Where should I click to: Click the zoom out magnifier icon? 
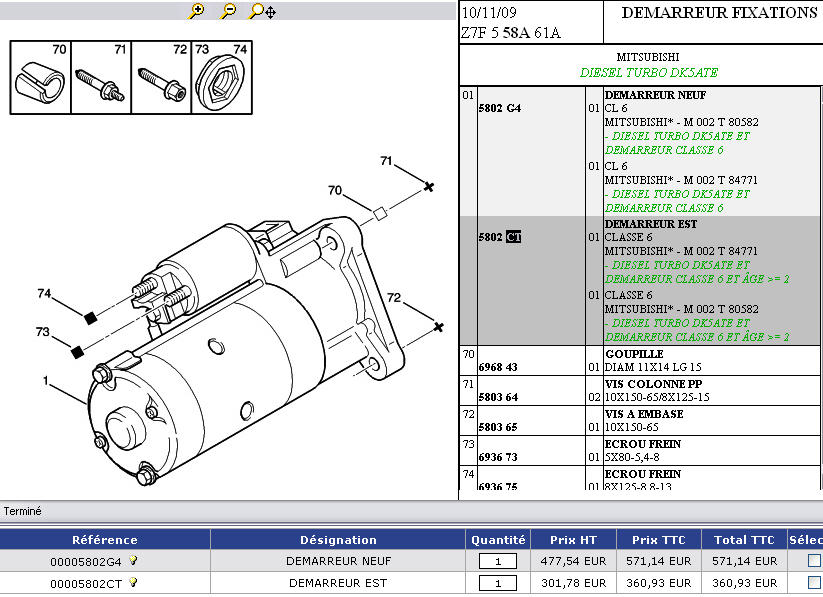click(228, 11)
